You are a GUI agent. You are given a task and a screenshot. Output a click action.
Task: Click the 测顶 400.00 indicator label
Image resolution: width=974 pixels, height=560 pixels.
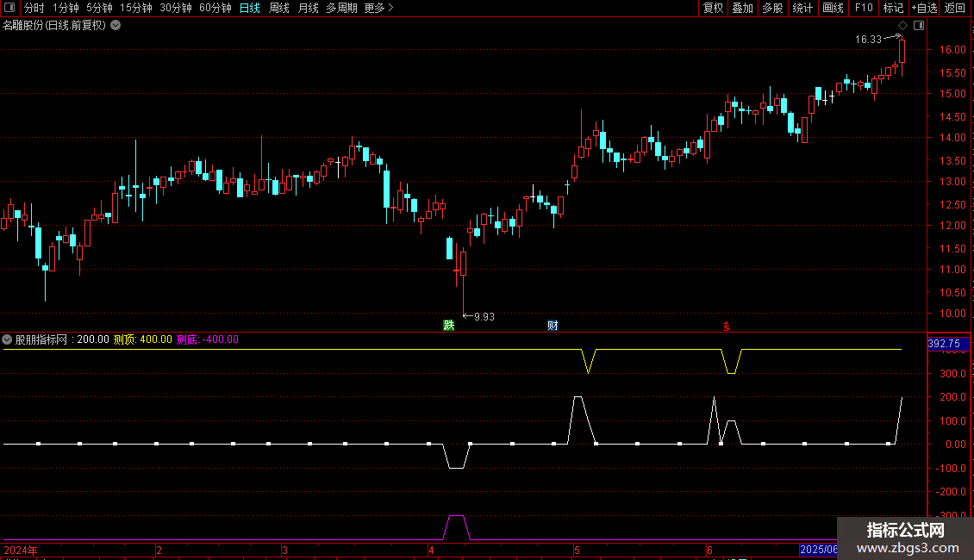tap(143, 339)
